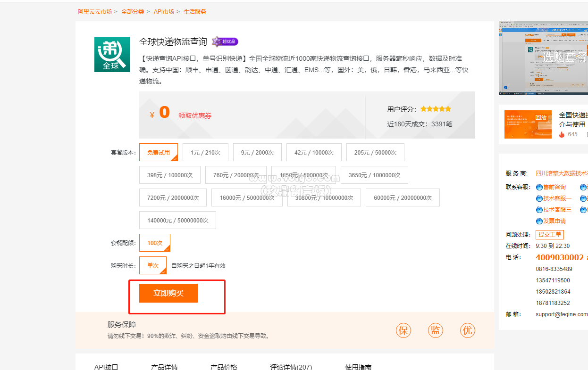
Task: Click the 服务保障 heading
Action: tap(122, 325)
